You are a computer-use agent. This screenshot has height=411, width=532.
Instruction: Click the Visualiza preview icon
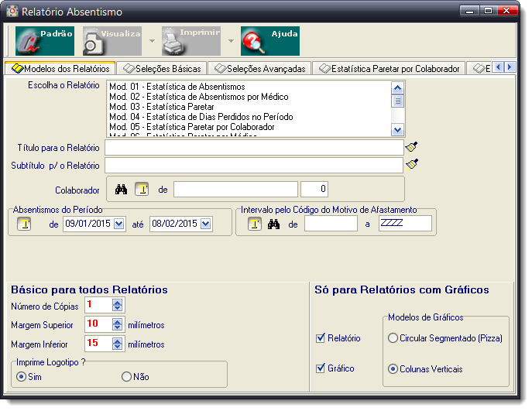tap(112, 41)
